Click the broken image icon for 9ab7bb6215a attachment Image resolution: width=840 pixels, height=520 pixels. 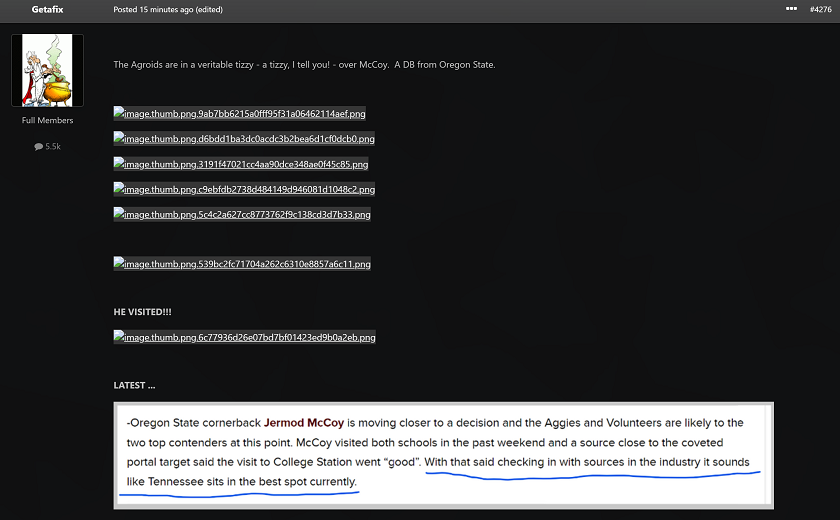[x=117, y=114]
